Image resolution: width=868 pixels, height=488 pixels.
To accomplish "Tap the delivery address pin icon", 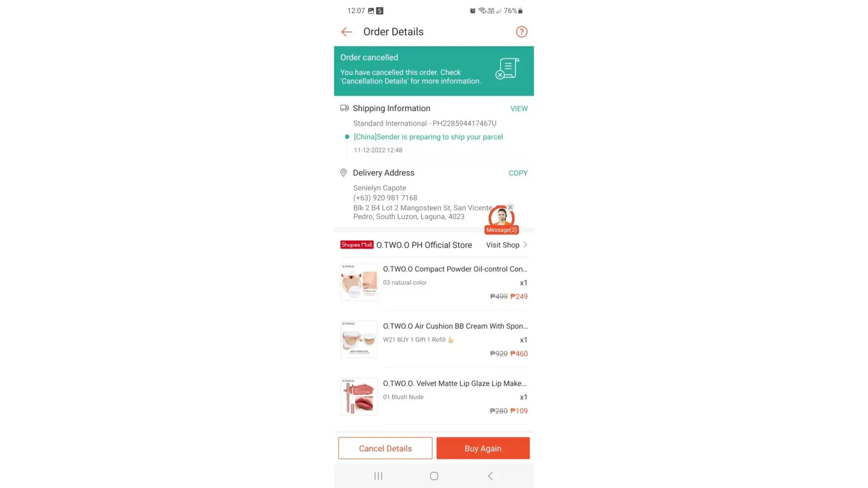I will (x=343, y=173).
